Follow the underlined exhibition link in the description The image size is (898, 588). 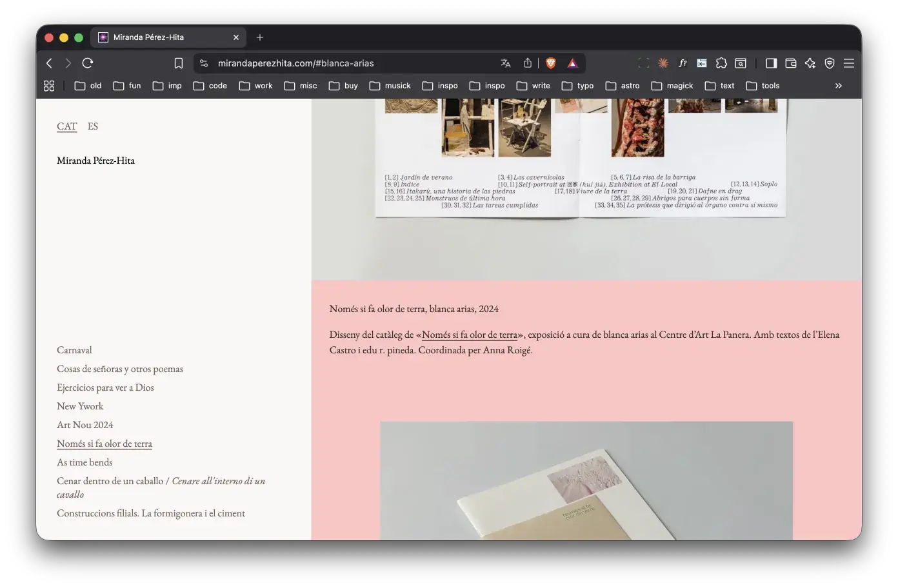pyautogui.click(x=470, y=335)
